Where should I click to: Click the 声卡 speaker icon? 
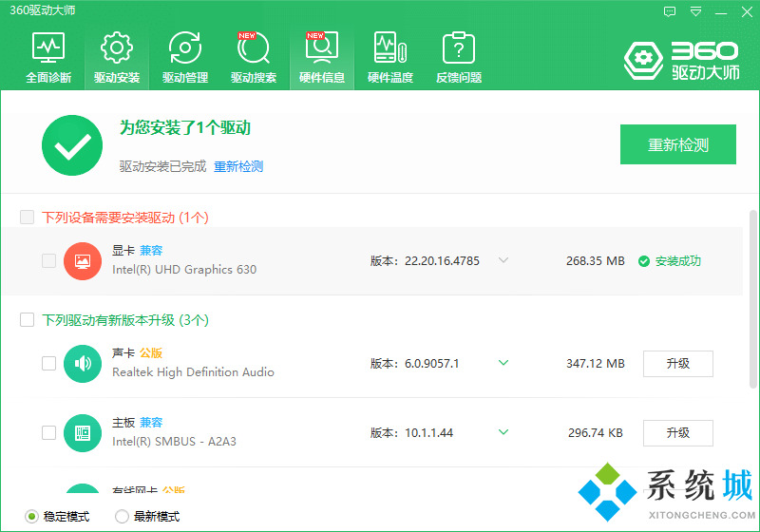point(83,364)
